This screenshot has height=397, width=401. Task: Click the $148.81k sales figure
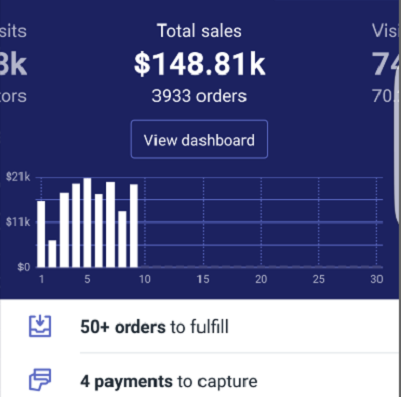[199, 64]
